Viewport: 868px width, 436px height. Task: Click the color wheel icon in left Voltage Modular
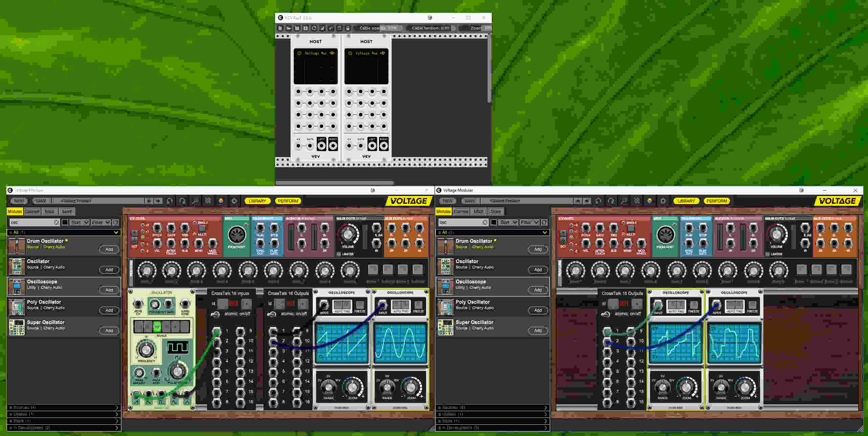(221, 201)
